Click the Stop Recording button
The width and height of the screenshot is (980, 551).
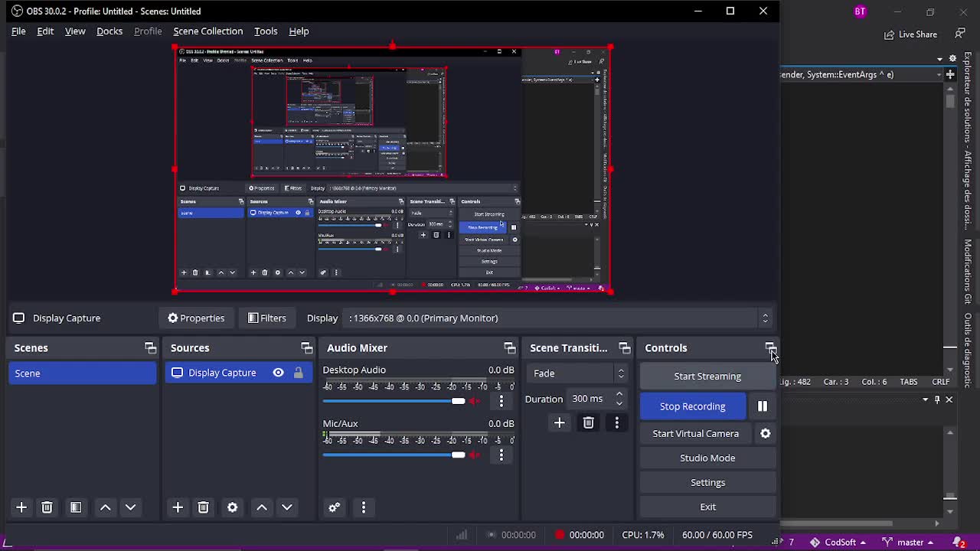[692, 406]
